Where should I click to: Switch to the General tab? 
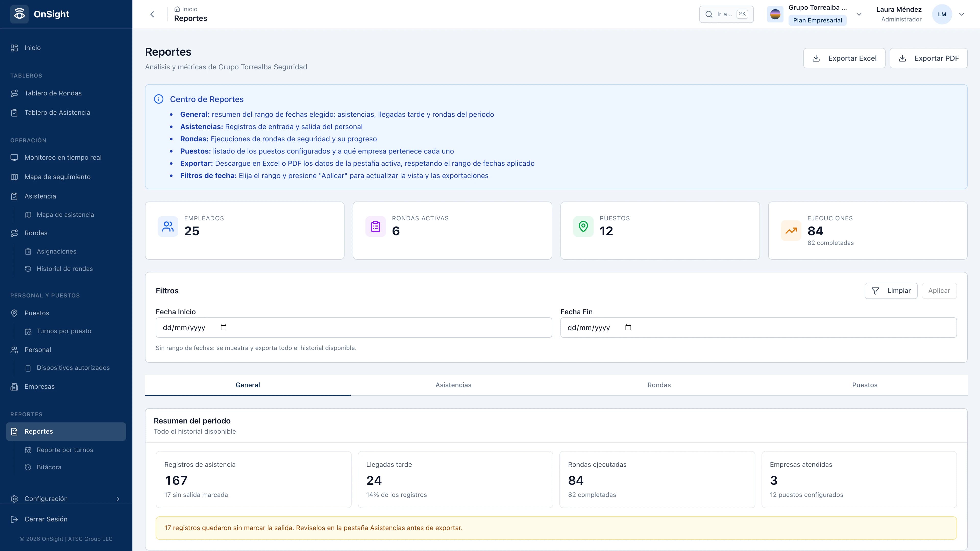248,385
